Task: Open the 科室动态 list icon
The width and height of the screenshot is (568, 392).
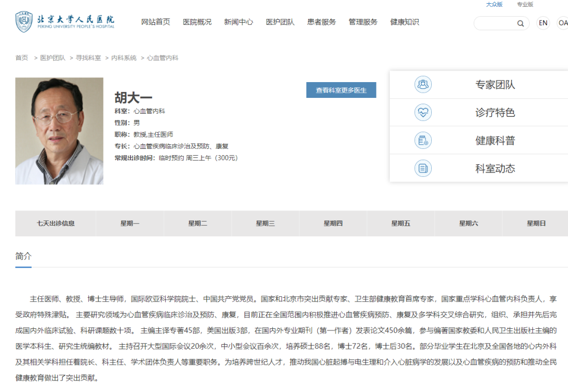Action: point(423,168)
